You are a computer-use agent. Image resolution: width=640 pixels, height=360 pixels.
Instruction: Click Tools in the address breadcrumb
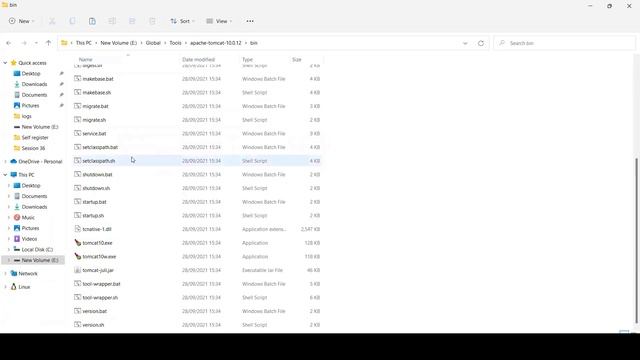[x=176, y=43]
